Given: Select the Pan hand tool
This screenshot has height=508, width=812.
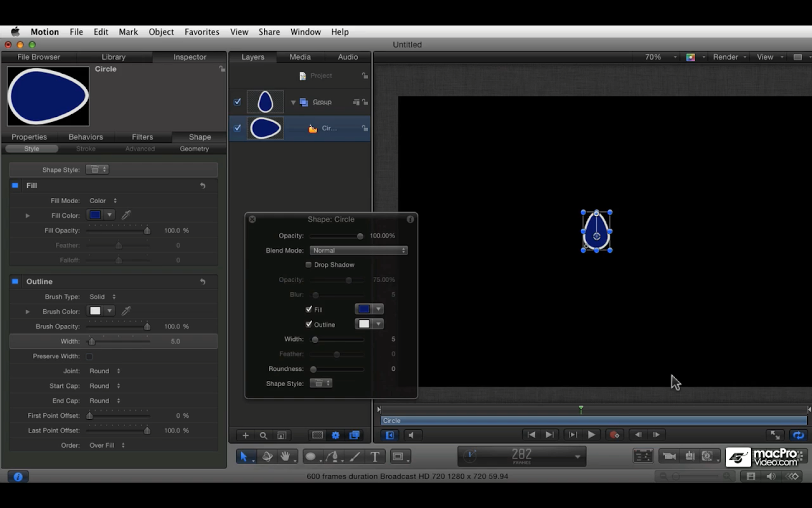Looking at the screenshot, I should point(286,457).
